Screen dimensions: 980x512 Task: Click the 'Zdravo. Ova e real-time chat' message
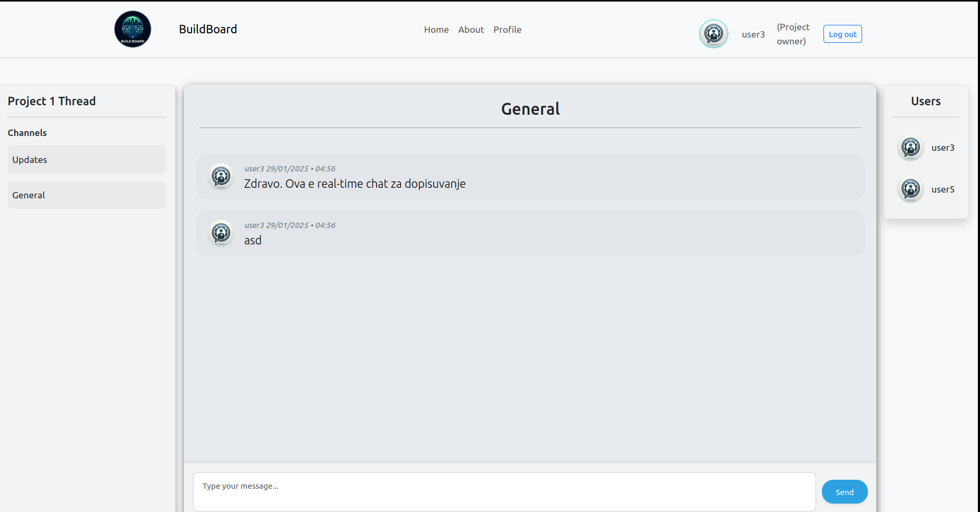[354, 184]
